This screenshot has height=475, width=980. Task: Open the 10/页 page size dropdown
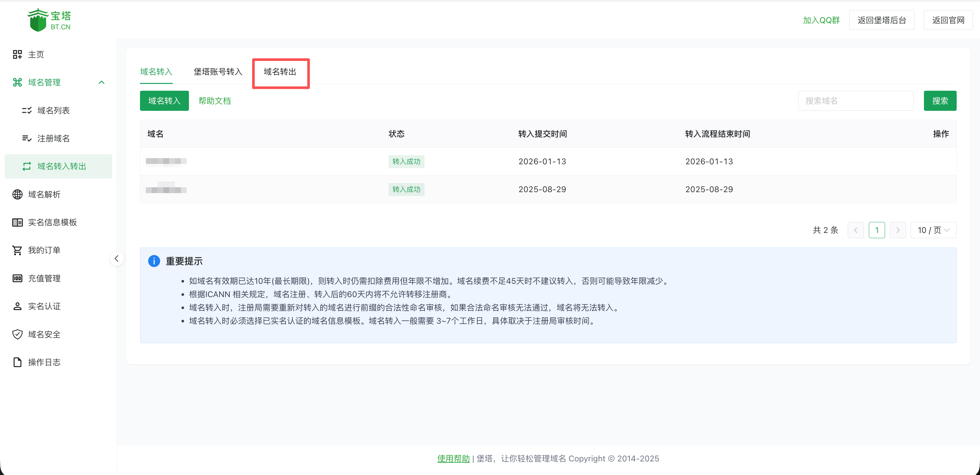(933, 230)
